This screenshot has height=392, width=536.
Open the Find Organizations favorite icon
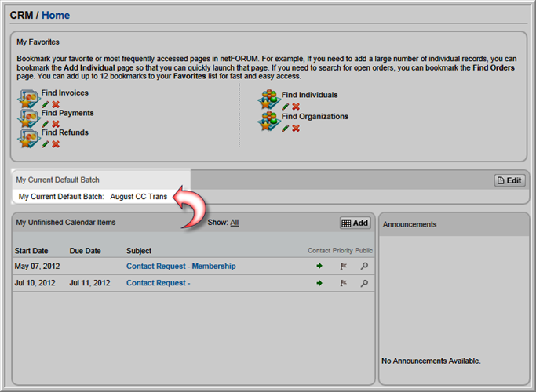(x=269, y=121)
